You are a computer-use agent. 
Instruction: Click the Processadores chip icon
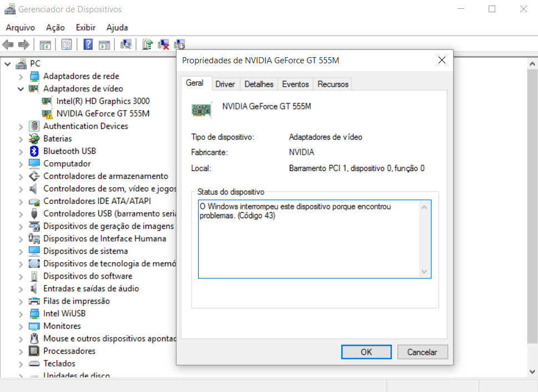[x=34, y=351]
